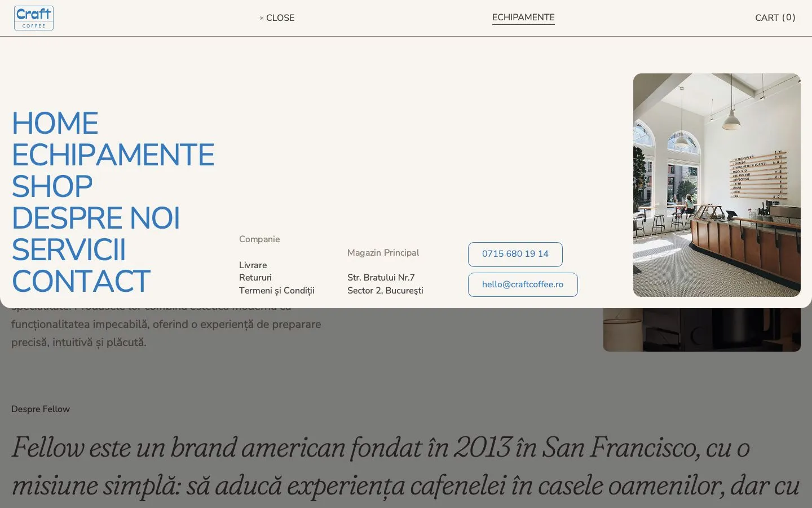The image size is (812, 508).
Task: Open CONTACT menu item
Action: pyautogui.click(x=81, y=281)
